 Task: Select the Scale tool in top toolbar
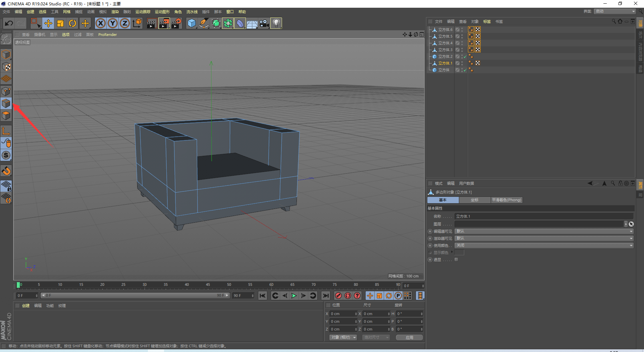click(x=60, y=23)
